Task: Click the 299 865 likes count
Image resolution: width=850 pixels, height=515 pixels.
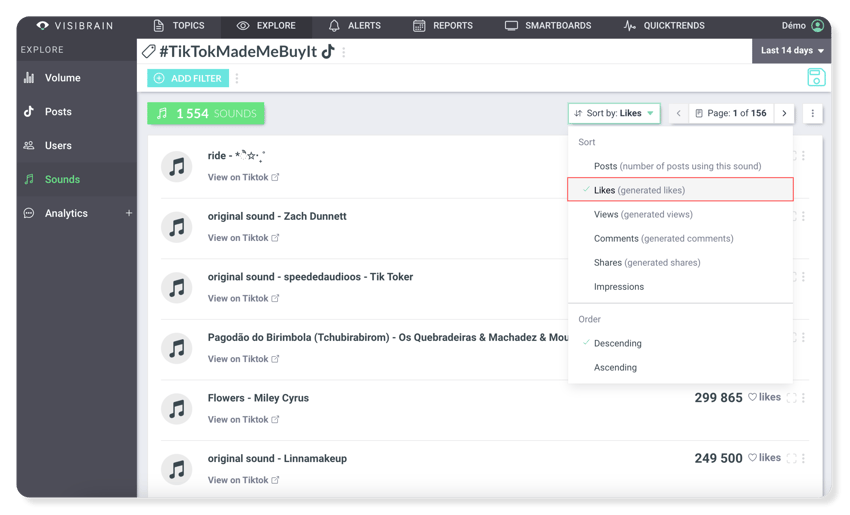Action: pyautogui.click(x=738, y=397)
